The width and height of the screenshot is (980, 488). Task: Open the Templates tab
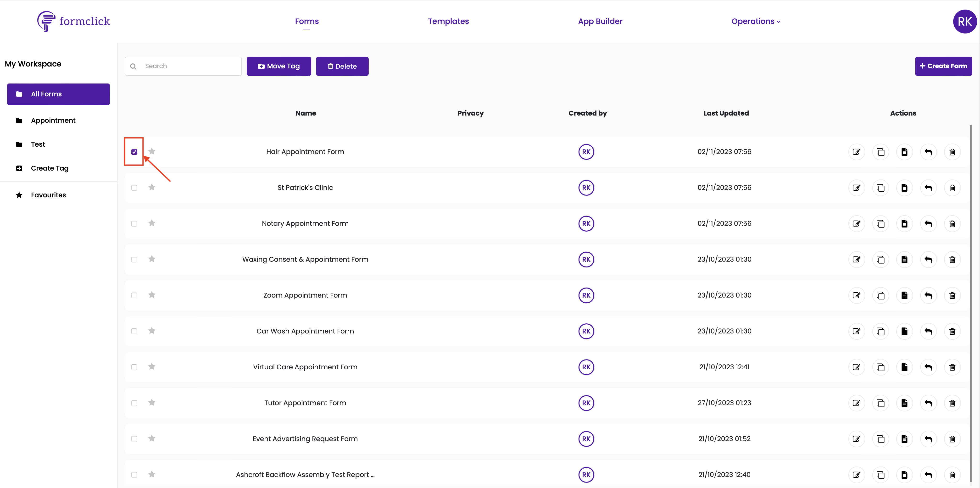[448, 21]
